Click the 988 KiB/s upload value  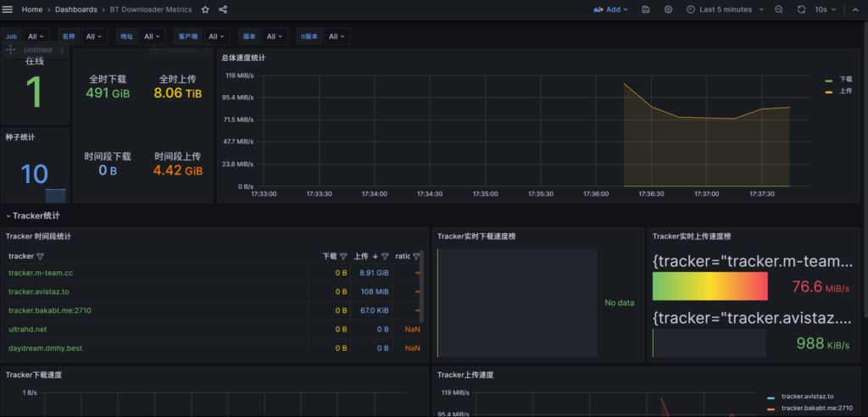click(822, 343)
